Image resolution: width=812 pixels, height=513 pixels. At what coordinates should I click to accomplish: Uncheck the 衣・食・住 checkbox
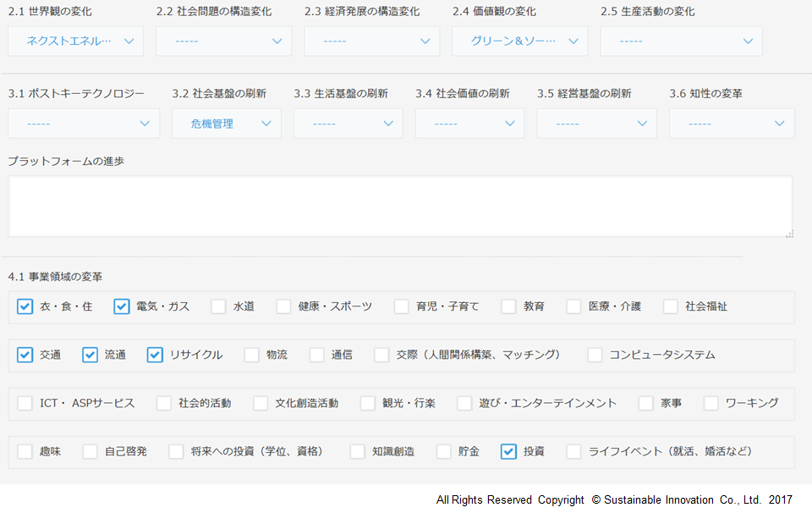pos(25,306)
